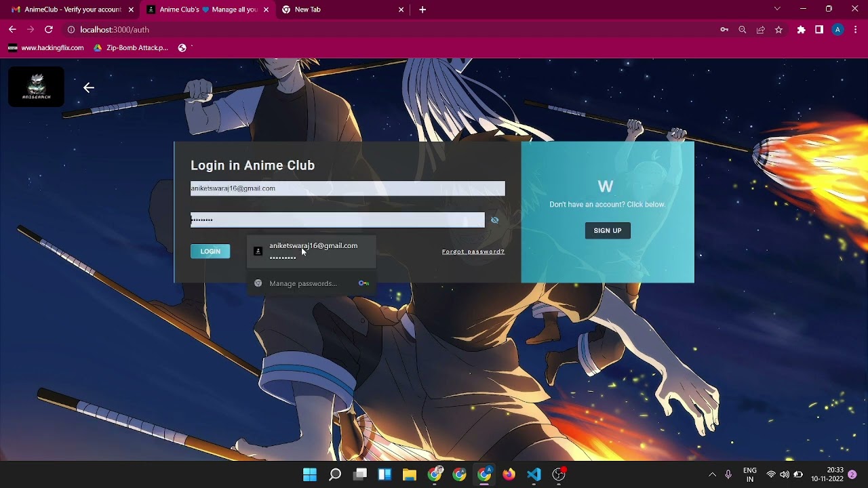Click the browser back arrow
Viewport: 868px width, 488px height.
(x=12, y=30)
